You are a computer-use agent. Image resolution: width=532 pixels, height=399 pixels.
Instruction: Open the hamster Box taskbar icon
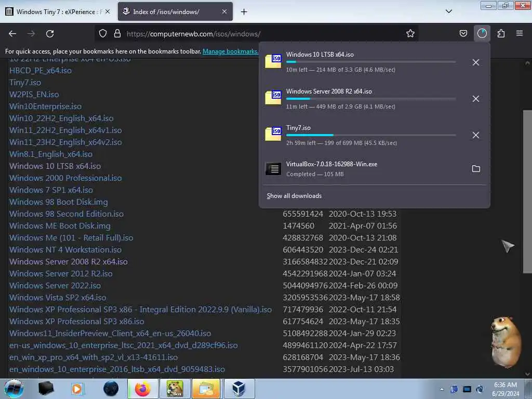pyautogui.click(x=175, y=389)
